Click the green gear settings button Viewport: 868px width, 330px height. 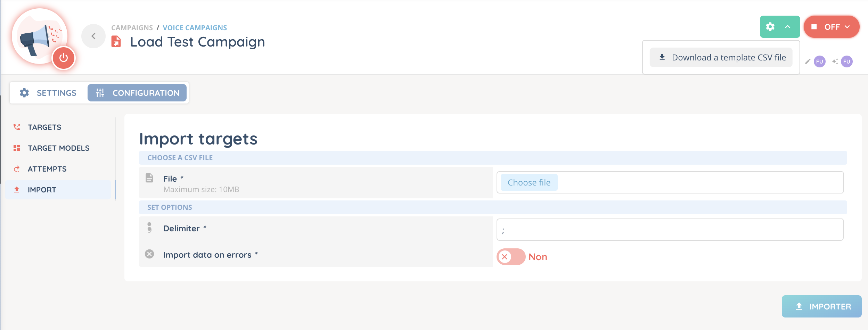[x=770, y=27]
